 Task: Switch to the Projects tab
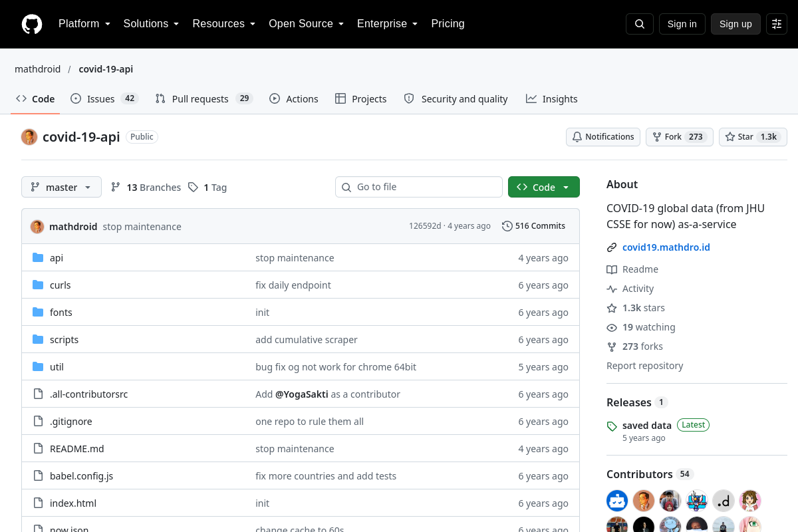pos(360,98)
